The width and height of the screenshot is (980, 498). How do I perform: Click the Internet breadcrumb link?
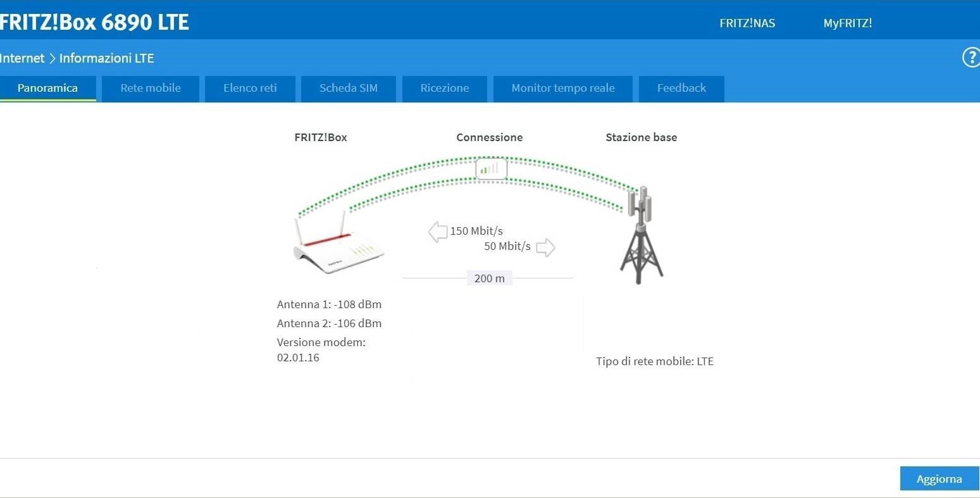22,58
